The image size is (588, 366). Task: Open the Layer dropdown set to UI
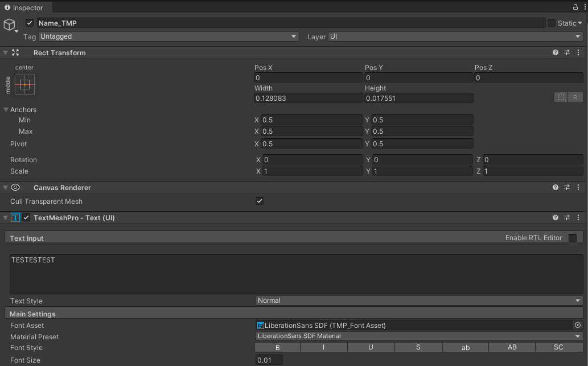455,36
